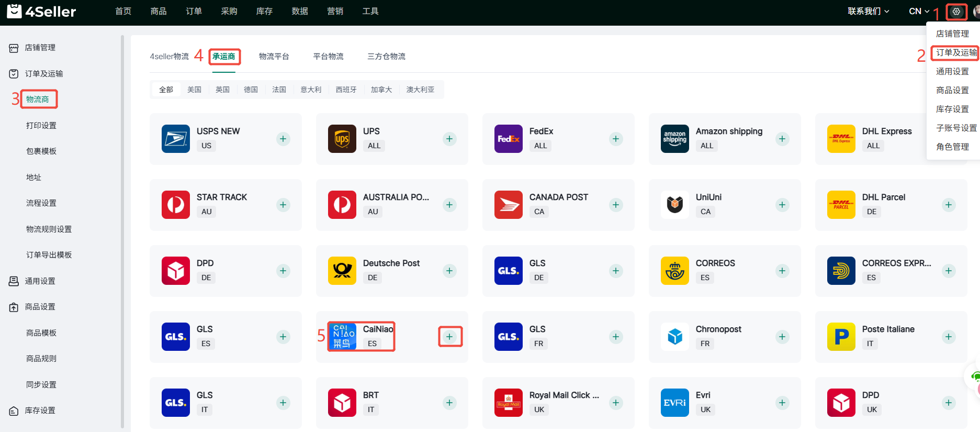Select the 4seller物流 tab
This screenshot has height=432, width=980.
170,57
